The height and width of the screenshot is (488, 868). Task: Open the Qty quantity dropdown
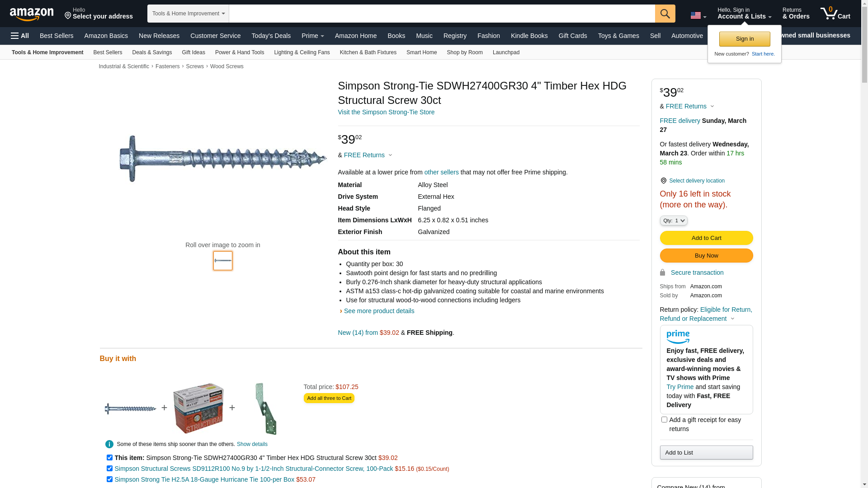click(673, 221)
